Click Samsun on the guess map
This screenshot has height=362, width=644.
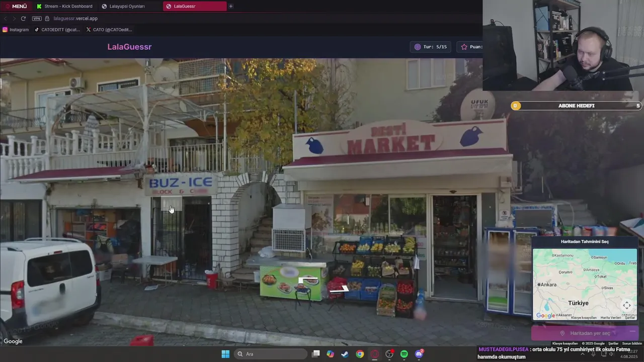point(599,257)
